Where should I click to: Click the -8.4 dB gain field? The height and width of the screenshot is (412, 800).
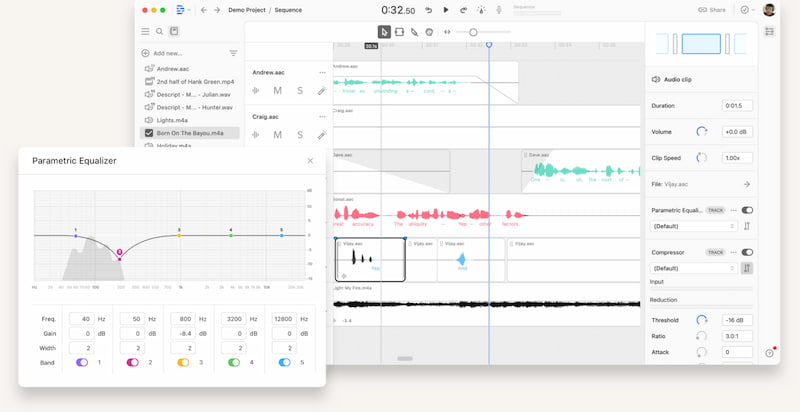click(x=183, y=333)
